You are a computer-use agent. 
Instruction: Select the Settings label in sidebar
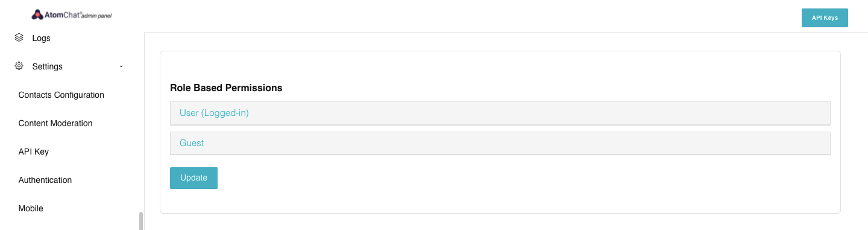click(x=47, y=66)
